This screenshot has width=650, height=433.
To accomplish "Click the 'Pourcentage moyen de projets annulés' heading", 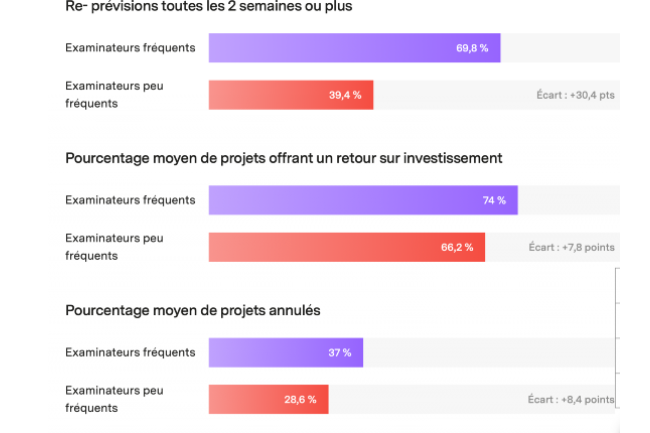I will 193,311.
